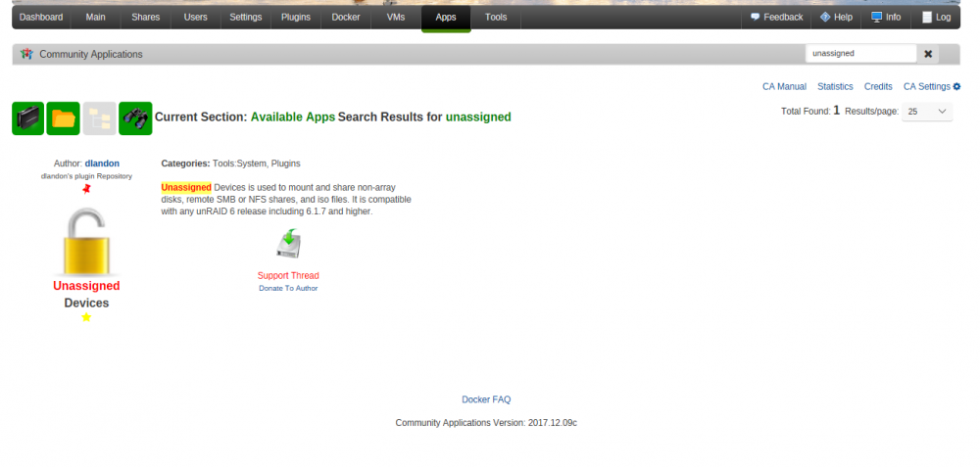The height and width of the screenshot is (467, 980).
Task: Click the Community Applications logo icon
Action: [x=26, y=54]
